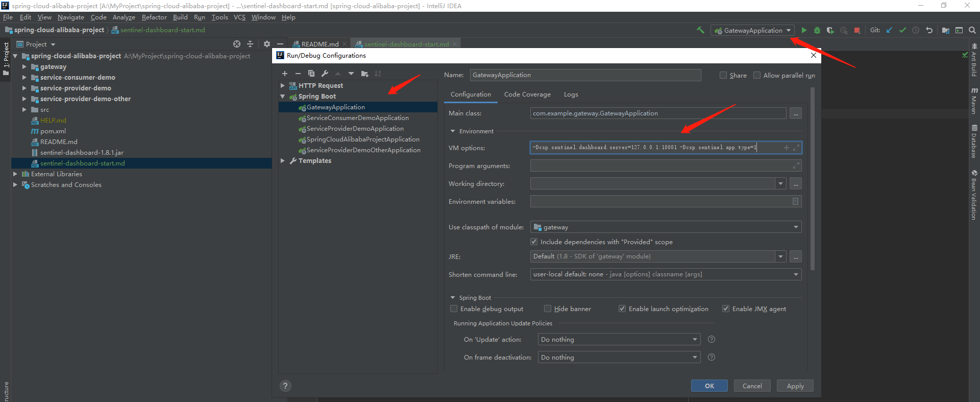This screenshot has width=980, height=402.
Task: Open the VCS menu
Action: click(x=239, y=17)
